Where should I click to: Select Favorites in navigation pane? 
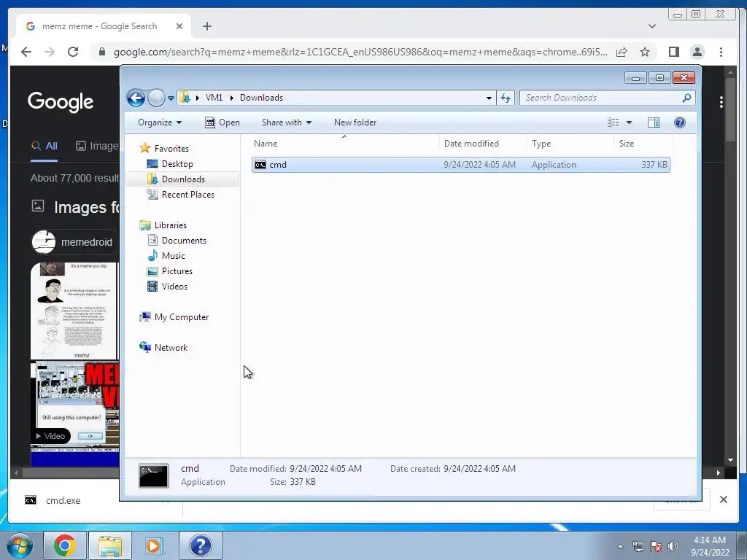pos(164,149)
